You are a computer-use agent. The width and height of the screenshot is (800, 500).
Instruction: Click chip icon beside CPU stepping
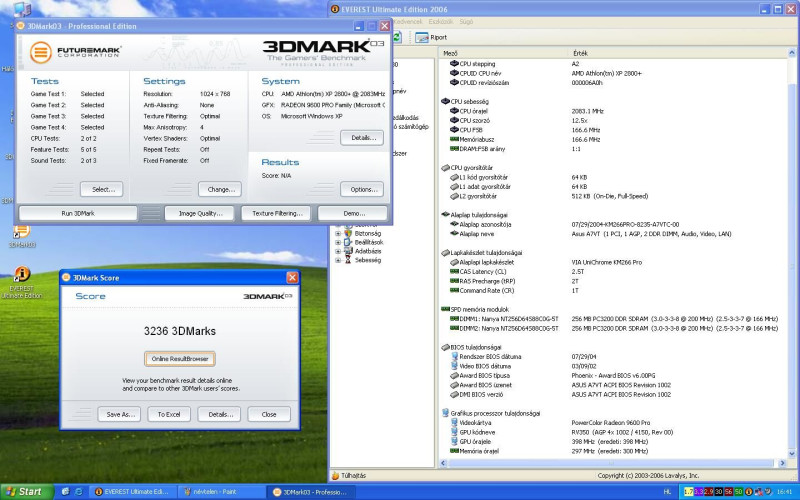(454, 64)
